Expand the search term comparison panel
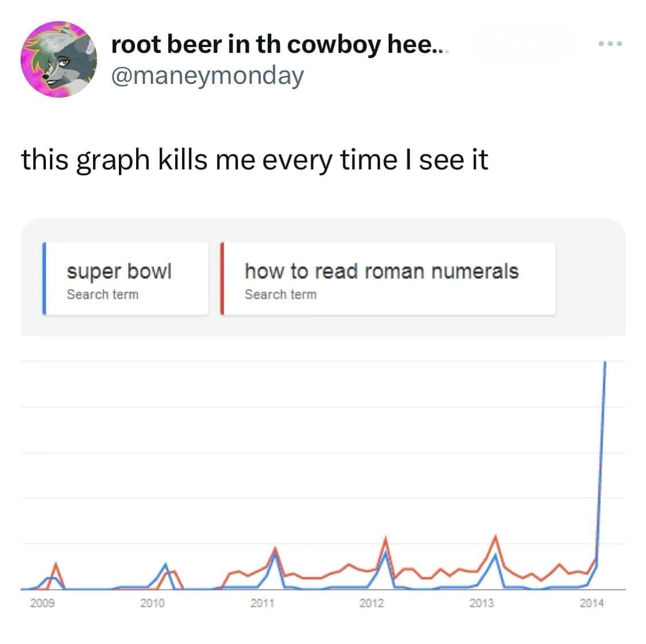 click(322, 279)
